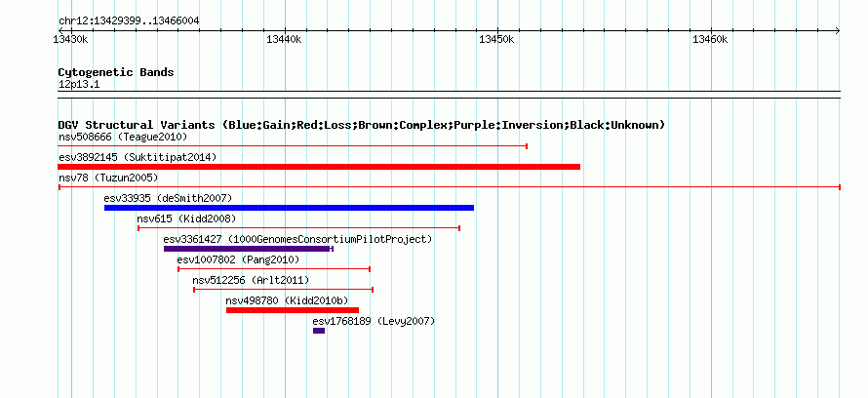Select the thin red esv1007802 variant line

[x=274, y=269]
